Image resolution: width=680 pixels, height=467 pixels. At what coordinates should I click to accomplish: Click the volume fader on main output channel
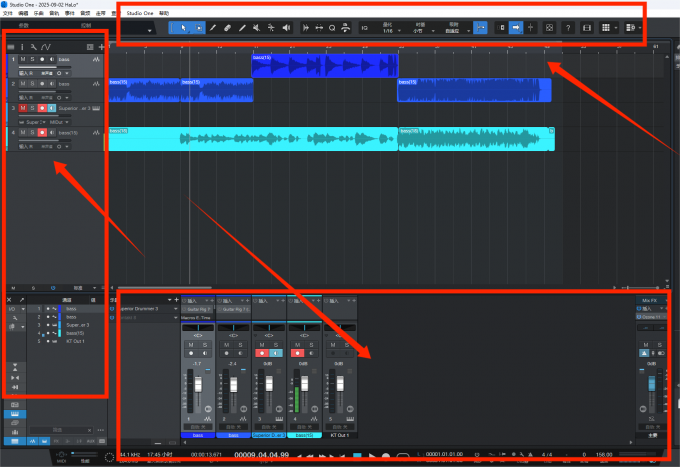click(x=650, y=388)
